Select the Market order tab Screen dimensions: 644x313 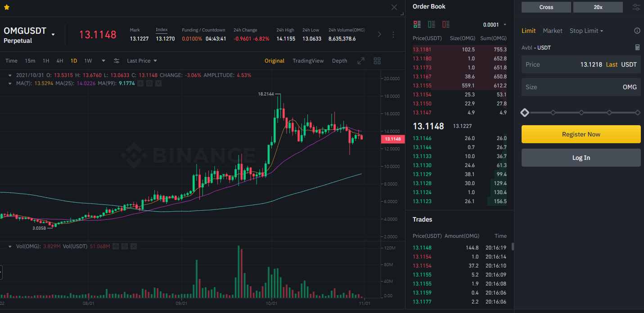(x=553, y=31)
